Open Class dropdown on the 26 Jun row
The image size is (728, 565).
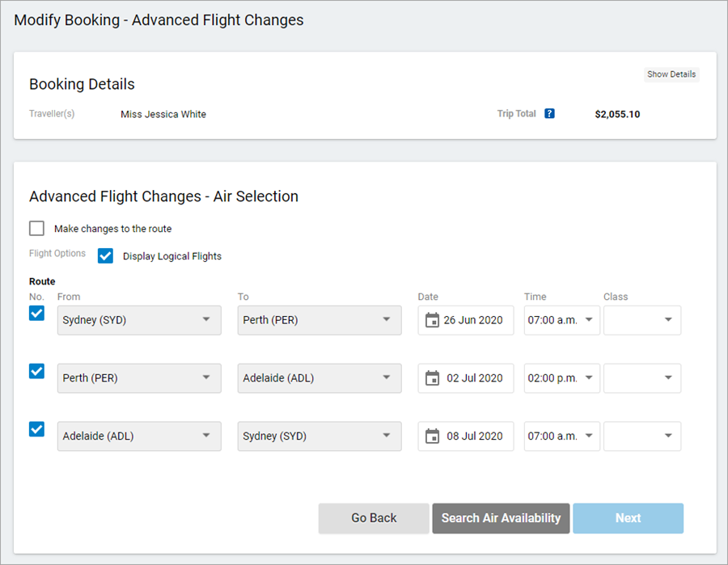coord(642,320)
